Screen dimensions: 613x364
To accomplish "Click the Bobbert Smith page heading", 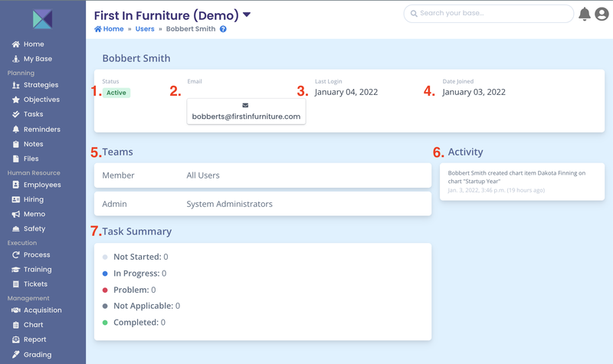I will 136,58.
